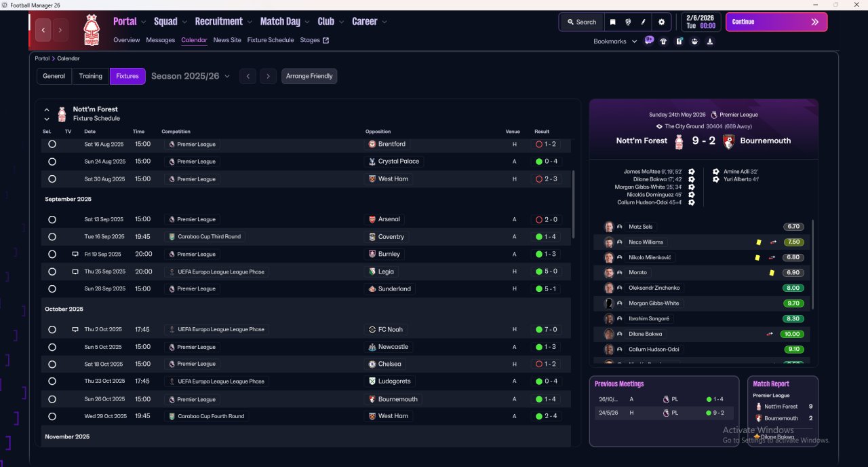Click the globe world icon in top toolbar
Viewport: 868px width, 467px height.
(x=628, y=22)
